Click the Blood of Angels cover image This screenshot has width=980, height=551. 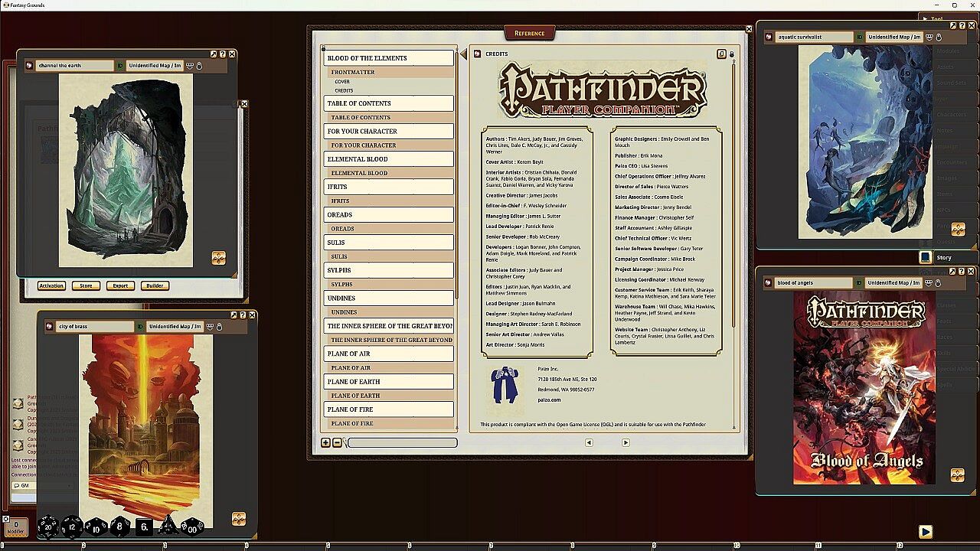tap(864, 388)
